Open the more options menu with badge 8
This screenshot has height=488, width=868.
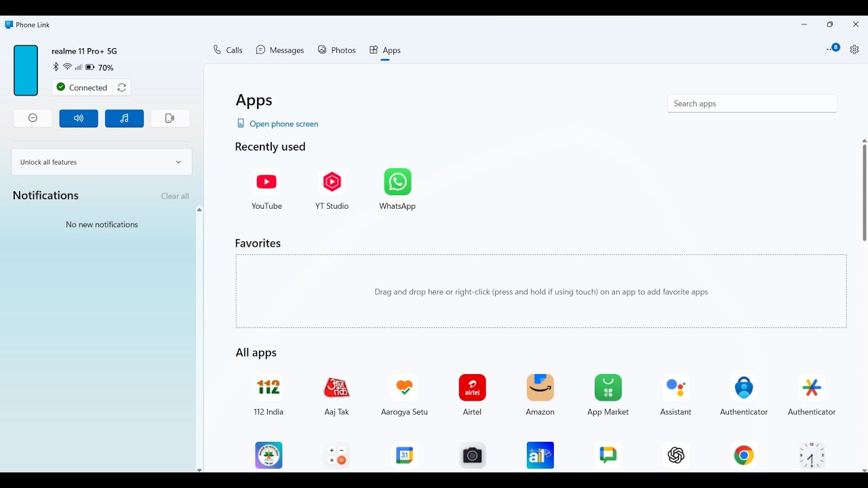click(x=832, y=49)
